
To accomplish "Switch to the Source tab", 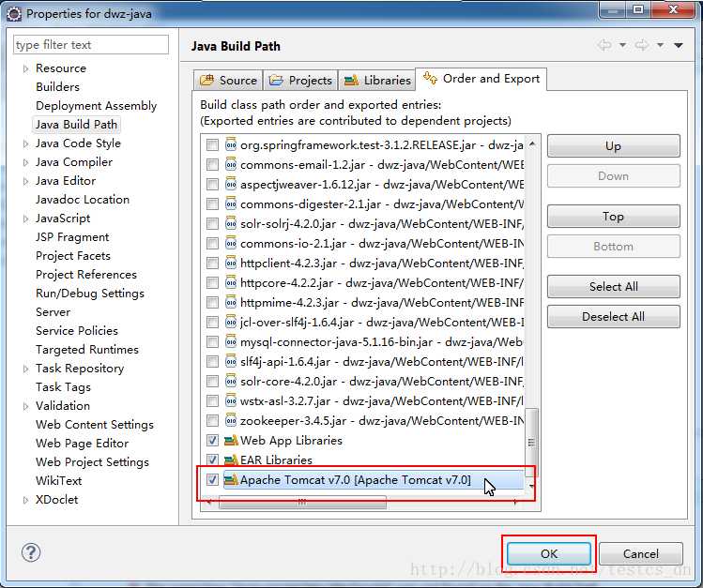I will (x=229, y=80).
